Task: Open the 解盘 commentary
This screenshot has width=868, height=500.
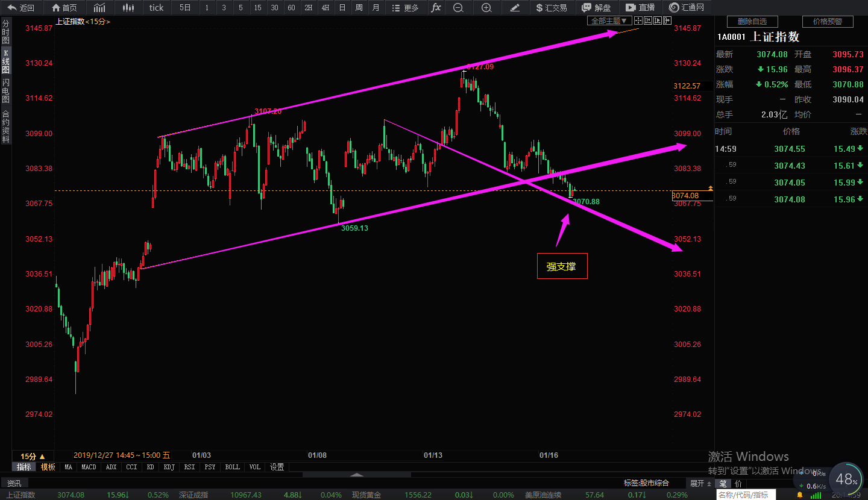Action: (x=596, y=8)
